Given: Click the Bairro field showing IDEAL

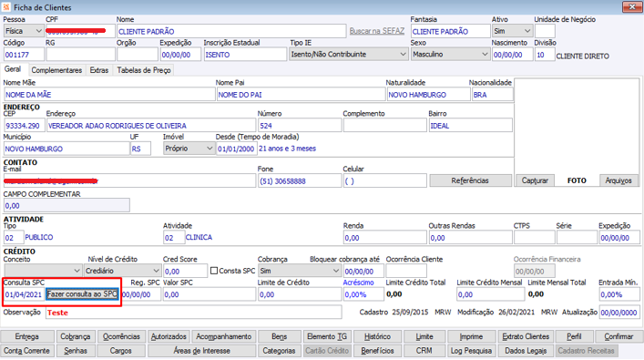Looking at the screenshot, I should pyautogui.click(x=471, y=126).
